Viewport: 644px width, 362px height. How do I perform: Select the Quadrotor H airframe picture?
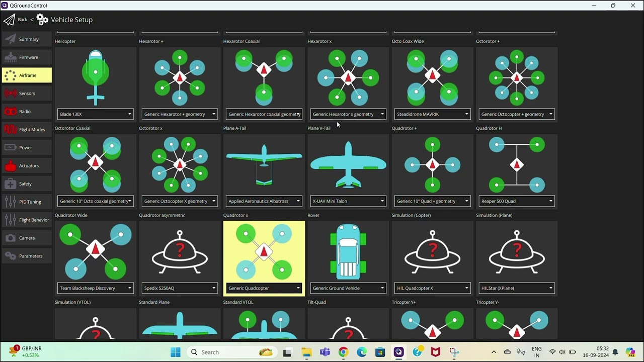[517, 164]
